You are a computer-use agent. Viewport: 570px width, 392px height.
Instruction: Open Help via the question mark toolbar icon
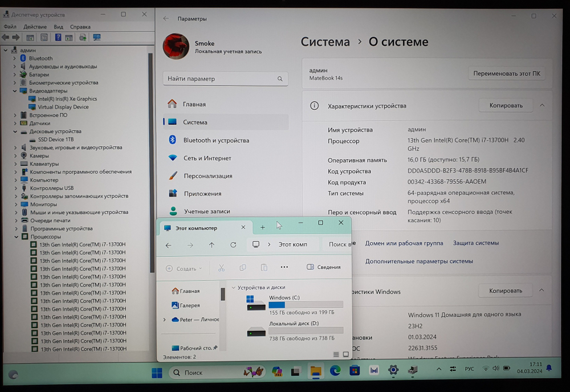pyautogui.click(x=57, y=37)
